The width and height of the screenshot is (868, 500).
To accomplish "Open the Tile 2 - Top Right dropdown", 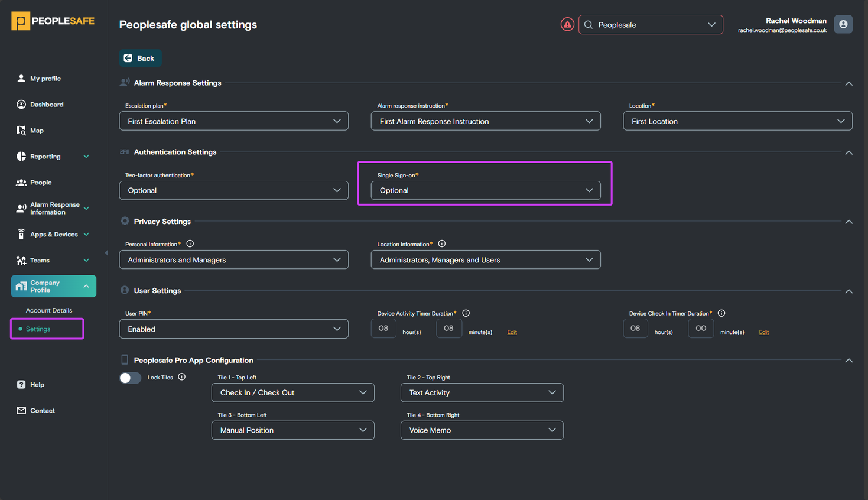I will point(482,393).
